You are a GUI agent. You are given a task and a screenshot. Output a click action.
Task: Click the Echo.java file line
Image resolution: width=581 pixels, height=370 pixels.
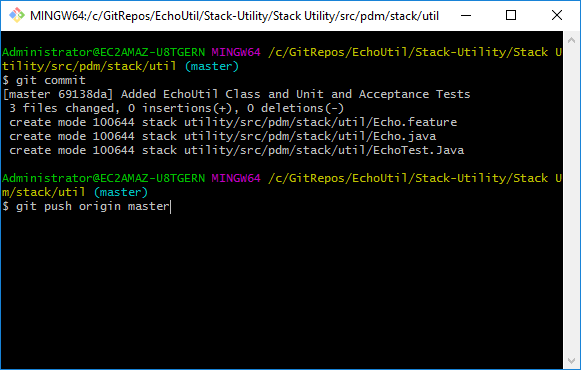[x=223, y=136]
